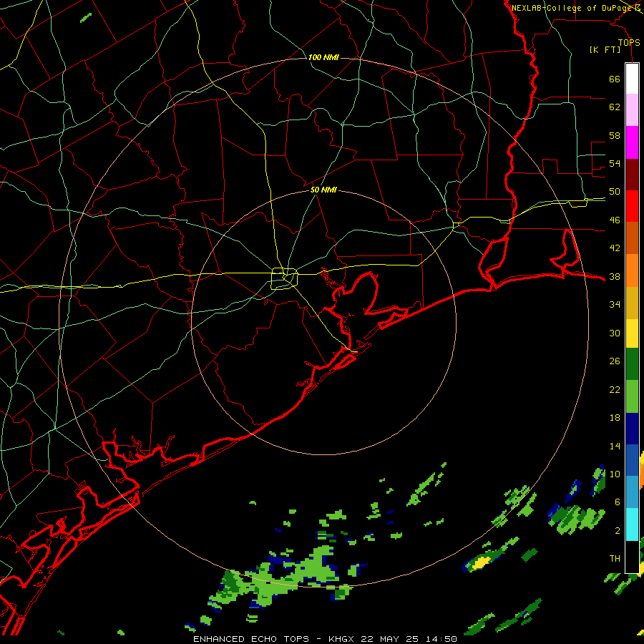Viewport: 644px width, 644px height.
Task: Click the 'TH' threshold legend label
Action: tap(615, 559)
